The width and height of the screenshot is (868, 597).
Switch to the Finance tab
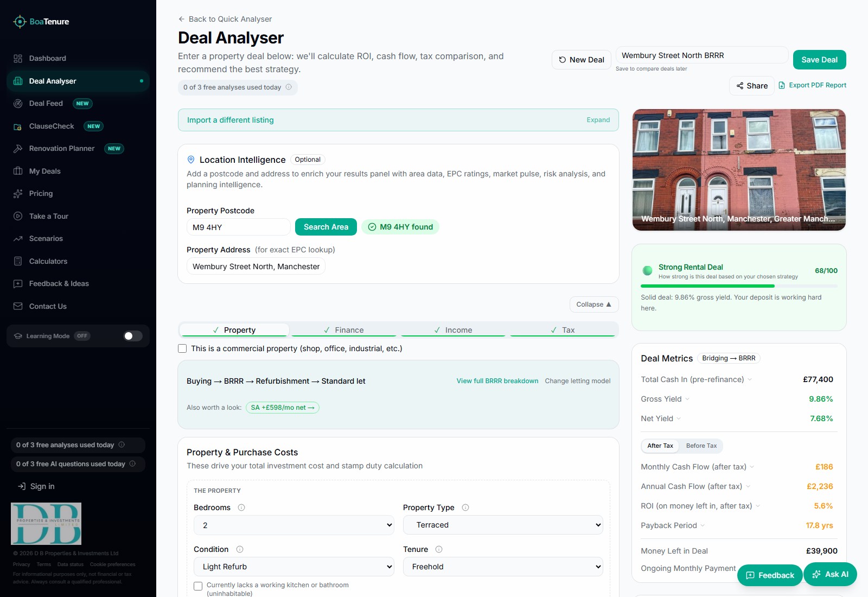pos(343,330)
